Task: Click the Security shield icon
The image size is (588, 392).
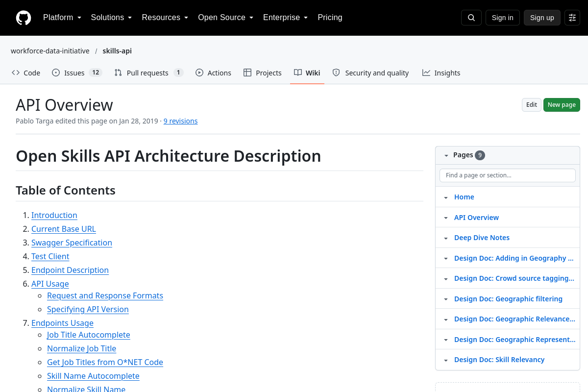Action: tap(336, 73)
